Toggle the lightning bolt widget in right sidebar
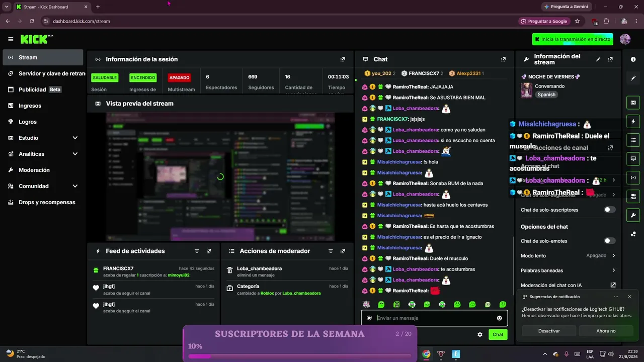The height and width of the screenshot is (362, 644). pyautogui.click(x=633, y=121)
